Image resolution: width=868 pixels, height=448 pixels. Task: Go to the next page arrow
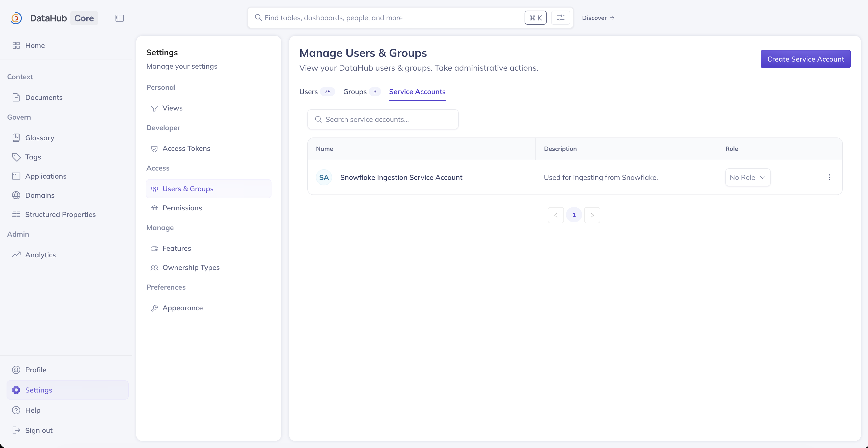[592, 215]
